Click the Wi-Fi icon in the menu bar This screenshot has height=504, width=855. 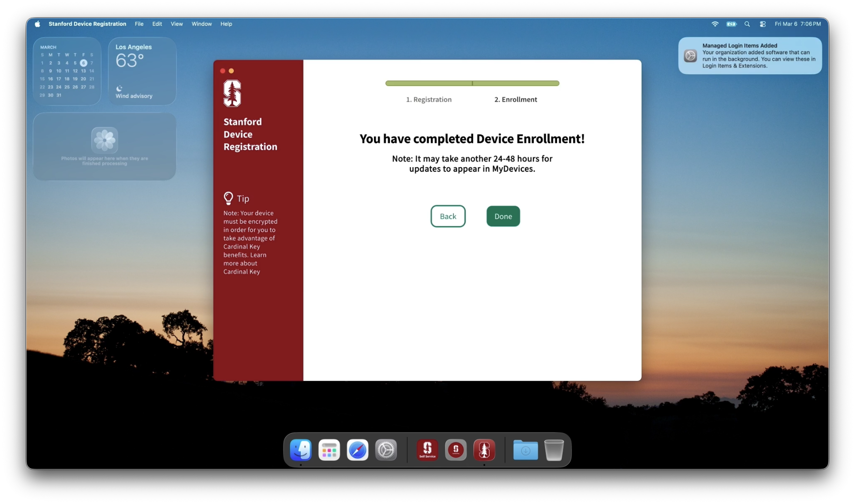coord(714,24)
